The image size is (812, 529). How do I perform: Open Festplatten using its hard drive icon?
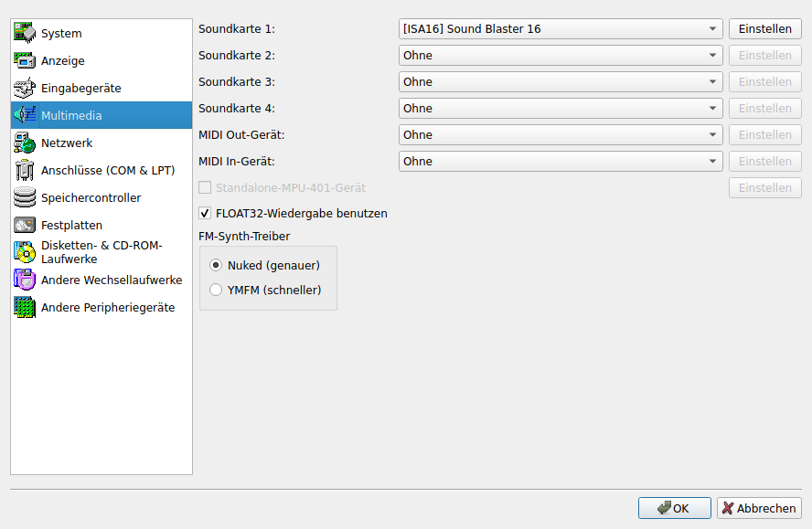(25, 225)
